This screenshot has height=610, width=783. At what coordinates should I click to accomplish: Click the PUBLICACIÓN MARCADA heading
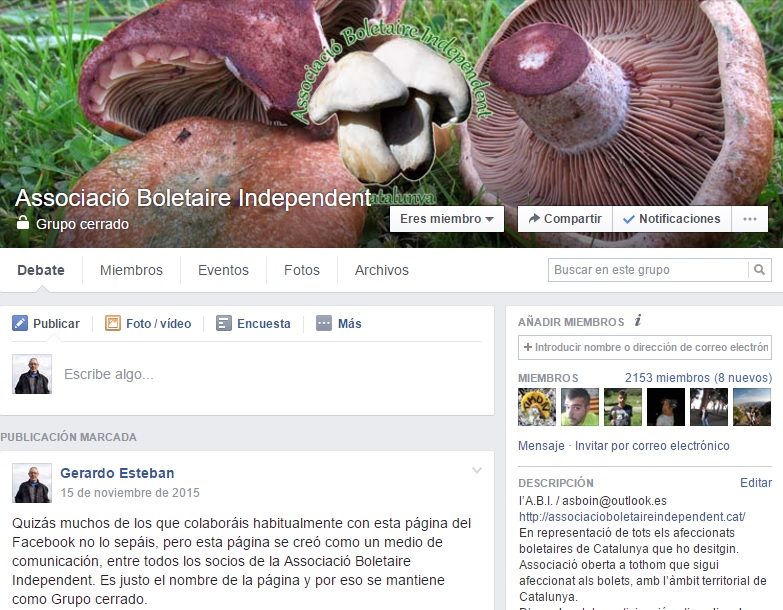[x=68, y=437]
